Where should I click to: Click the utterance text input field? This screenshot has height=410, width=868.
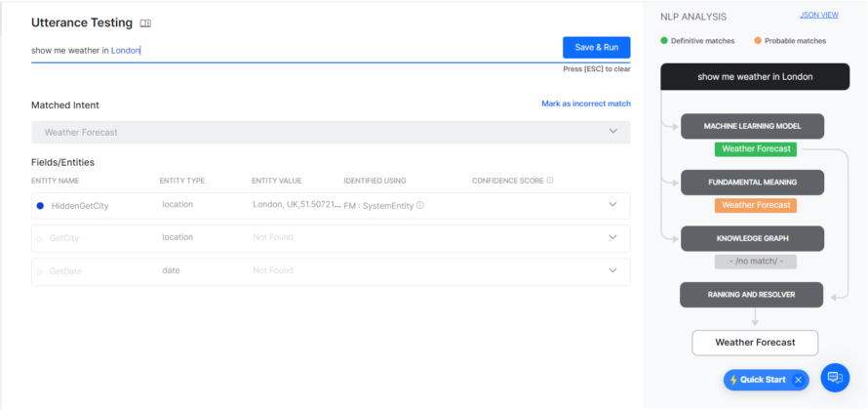[x=293, y=50]
